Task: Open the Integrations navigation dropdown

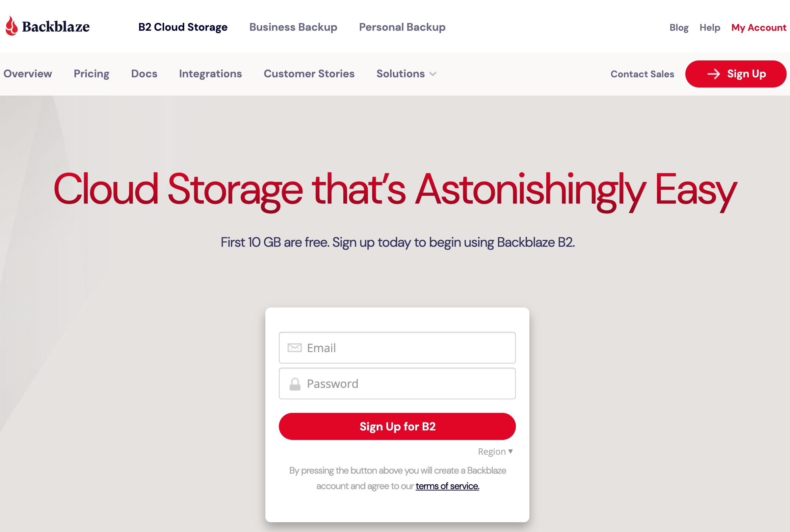Action: point(210,74)
